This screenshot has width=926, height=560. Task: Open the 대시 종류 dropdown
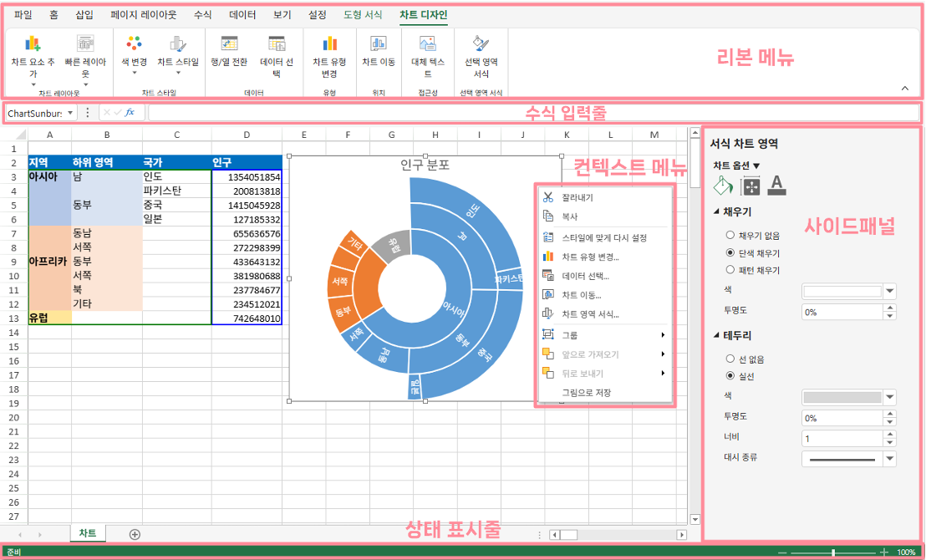click(x=890, y=459)
